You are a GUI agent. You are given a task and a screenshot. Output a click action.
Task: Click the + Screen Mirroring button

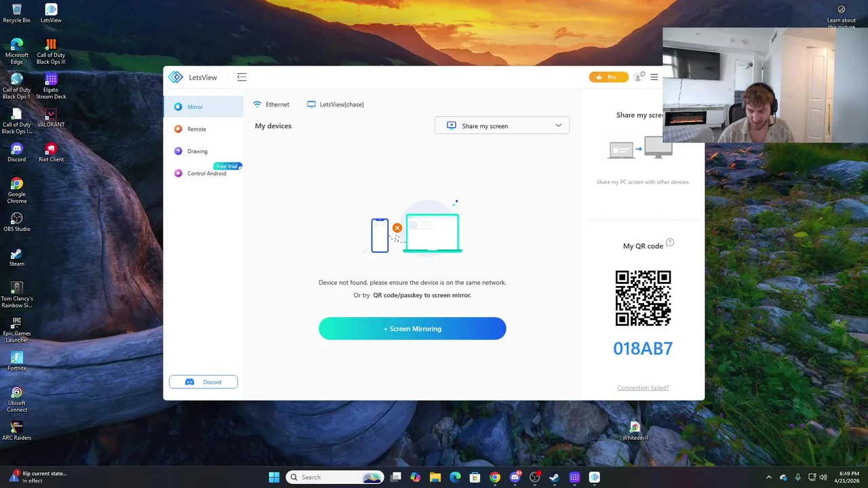pos(412,329)
